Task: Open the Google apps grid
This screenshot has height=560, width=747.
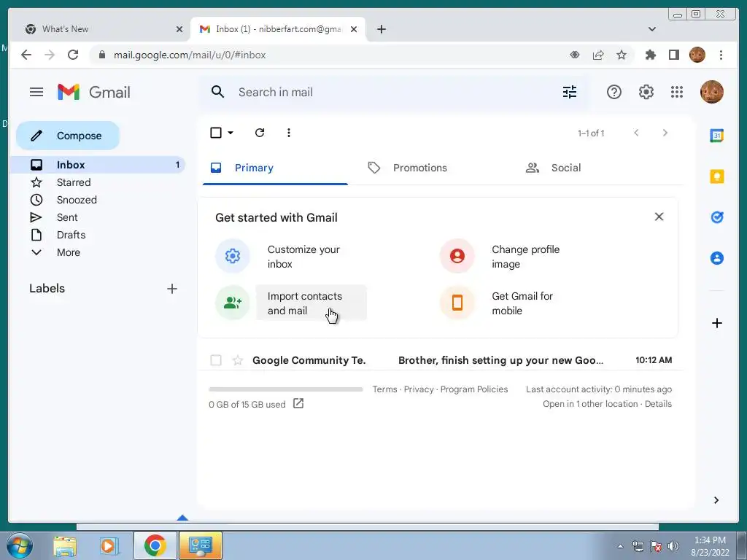Action: pyautogui.click(x=677, y=92)
